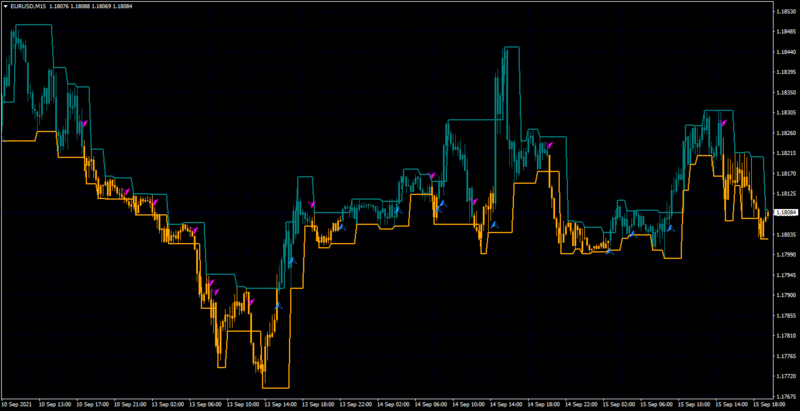Click the 14 Sep 06:00 time label
This screenshot has width=800, height=411.
point(432,404)
